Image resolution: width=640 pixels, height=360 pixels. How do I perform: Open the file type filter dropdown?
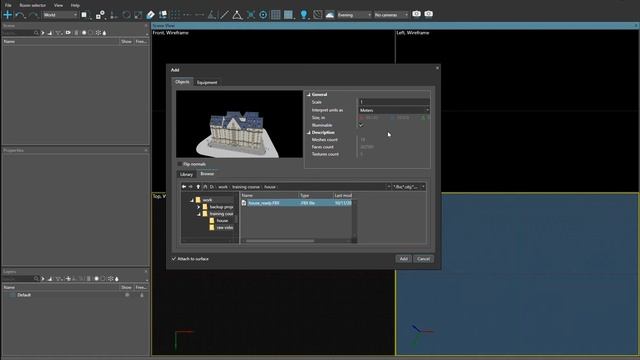click(x=409, y=187)
